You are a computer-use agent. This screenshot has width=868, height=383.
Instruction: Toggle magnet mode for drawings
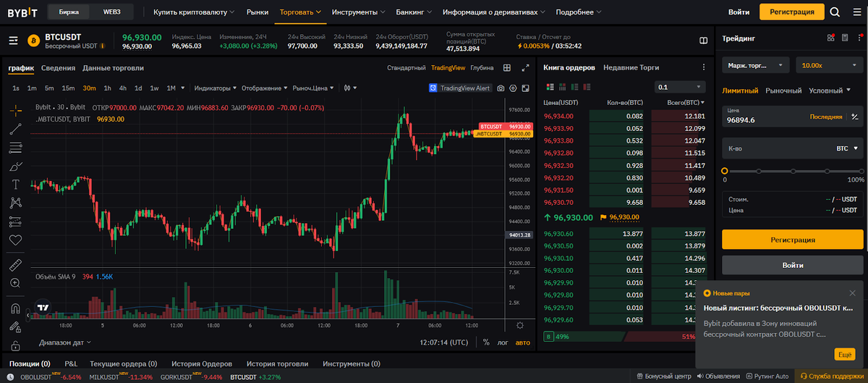tap(16, 308)
